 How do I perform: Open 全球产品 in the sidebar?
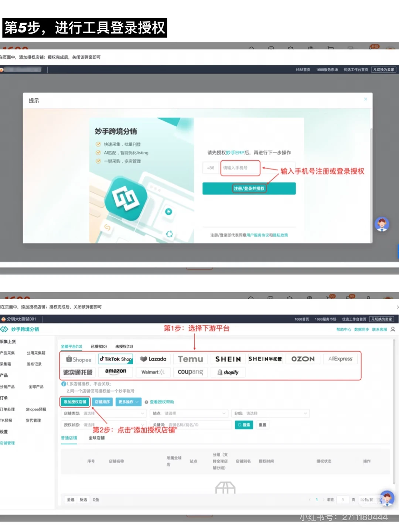tap(36, 386)
